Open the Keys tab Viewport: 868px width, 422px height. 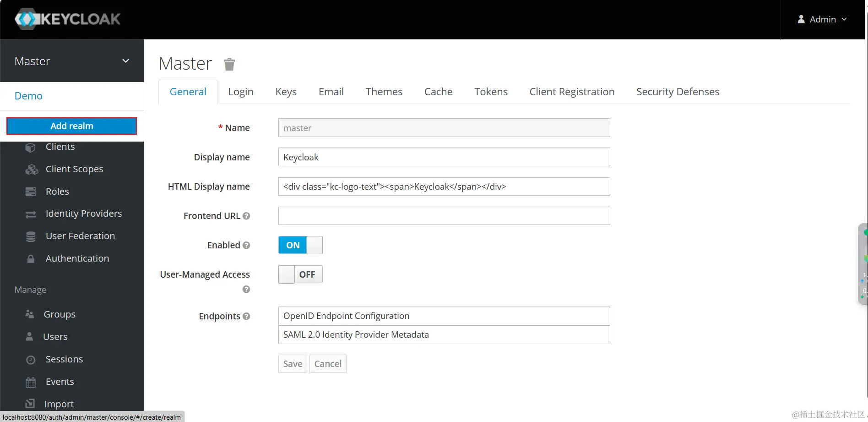pos(286,92)
